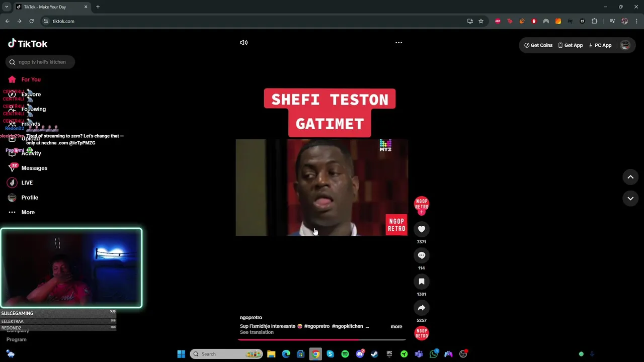Open the three-dot video options menu
Screen dimensions: 644x362
[x=398, y=43]
